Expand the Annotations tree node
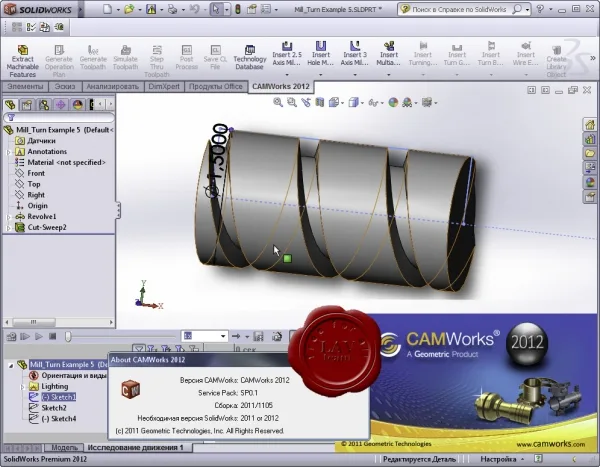 [8, 152]
